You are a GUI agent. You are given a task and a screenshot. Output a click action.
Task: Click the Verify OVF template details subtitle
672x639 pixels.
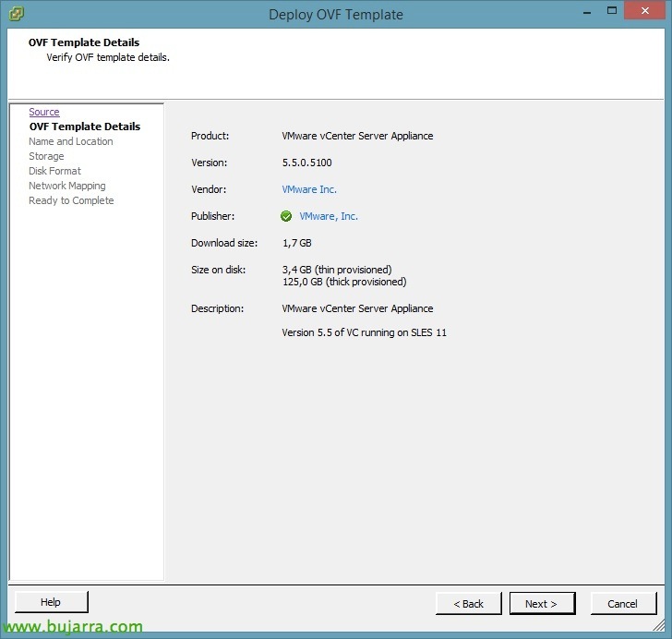108,57
